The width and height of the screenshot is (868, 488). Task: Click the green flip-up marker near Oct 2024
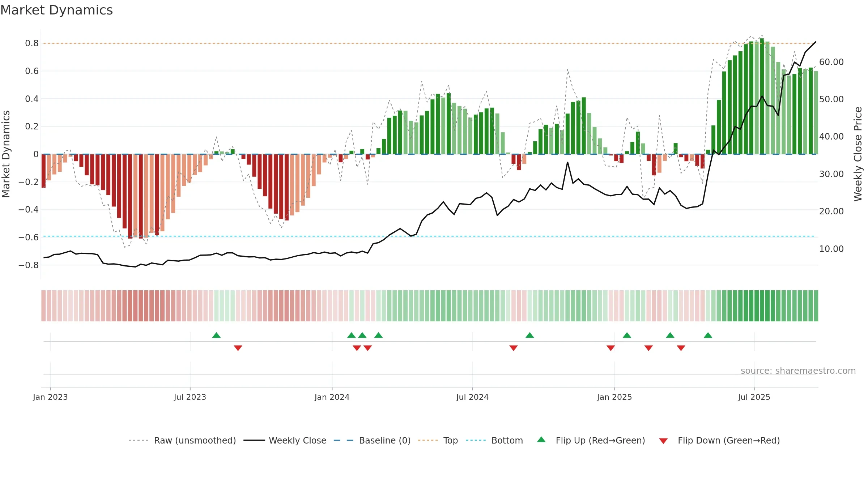(530, 335)
